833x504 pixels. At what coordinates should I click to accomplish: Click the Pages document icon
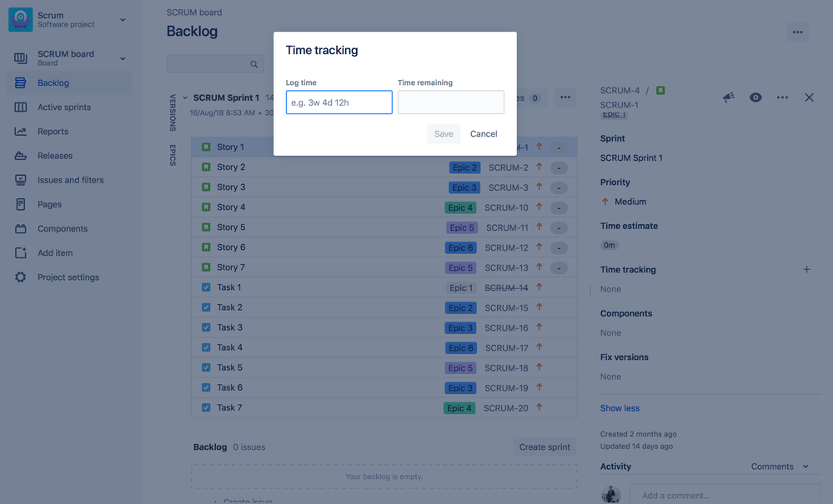(x=21, y=204)
